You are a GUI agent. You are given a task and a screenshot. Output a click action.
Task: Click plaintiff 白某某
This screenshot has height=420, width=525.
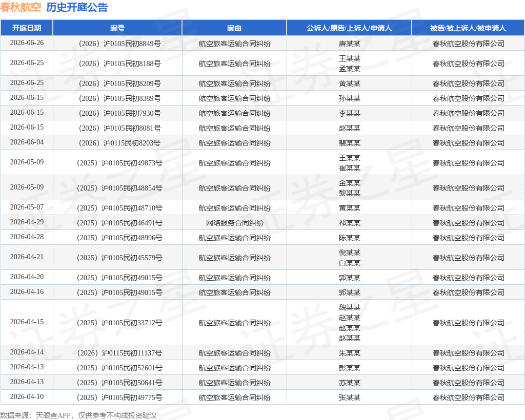click(x=350, y=263)
